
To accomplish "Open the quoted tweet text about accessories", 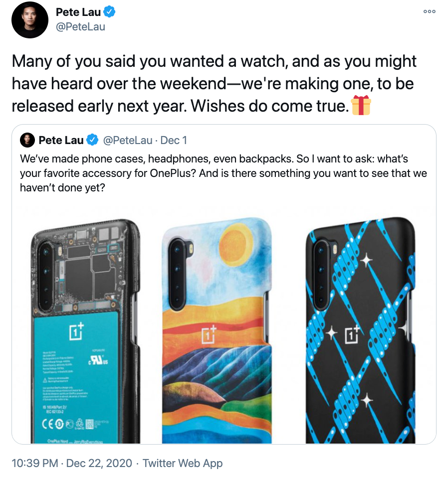I will tap(223, 173).
